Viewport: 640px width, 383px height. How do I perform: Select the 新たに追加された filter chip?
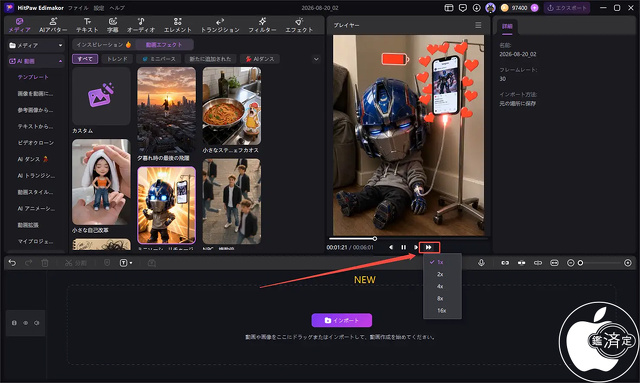[210, 59]
